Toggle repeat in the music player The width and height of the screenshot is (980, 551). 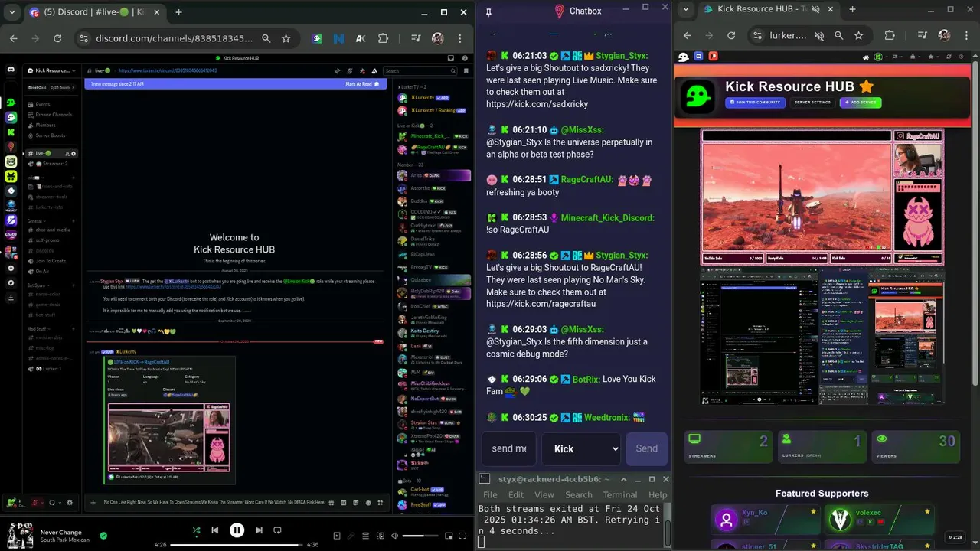[278, 530]
